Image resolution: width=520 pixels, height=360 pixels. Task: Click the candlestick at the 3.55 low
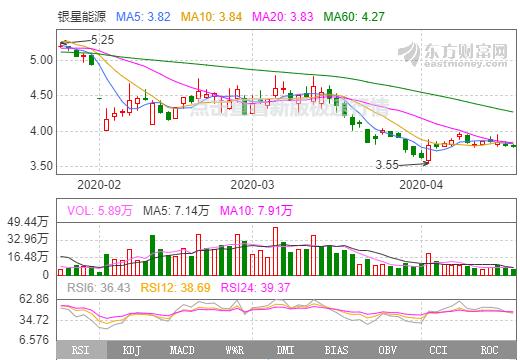pyautogui.click(x=429, y=153)
